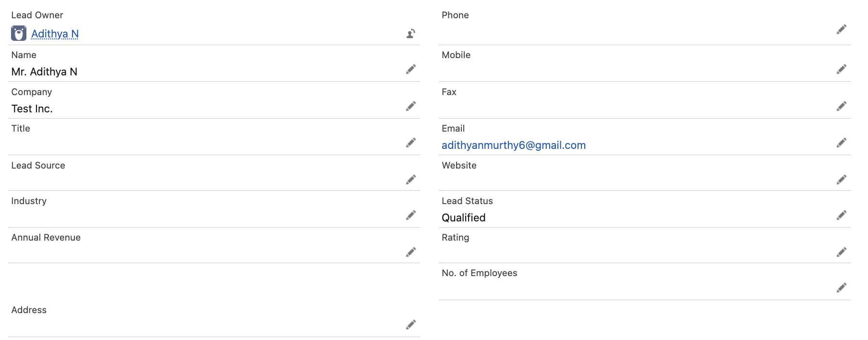
Task: Click the Qualified lead status value
Action: pos(463,218)
